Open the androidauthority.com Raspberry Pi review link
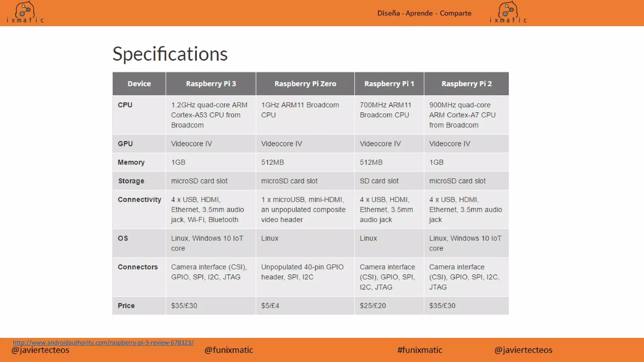This screenshot has height=362, width=644. pyautogui.click(x=103, y=343)
